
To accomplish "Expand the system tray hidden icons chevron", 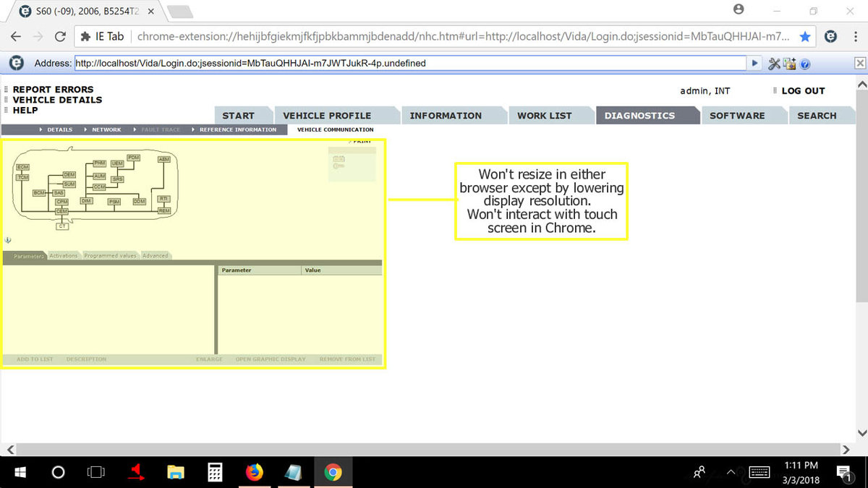I will (731, 473).
